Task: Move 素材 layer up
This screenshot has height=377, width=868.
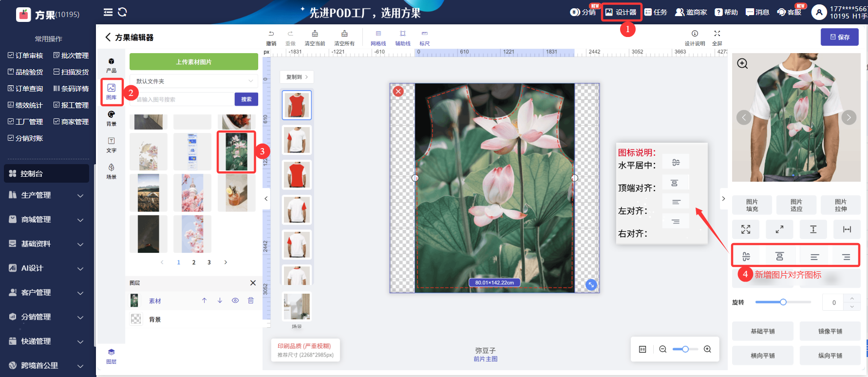Action: [x=204, y=301]
